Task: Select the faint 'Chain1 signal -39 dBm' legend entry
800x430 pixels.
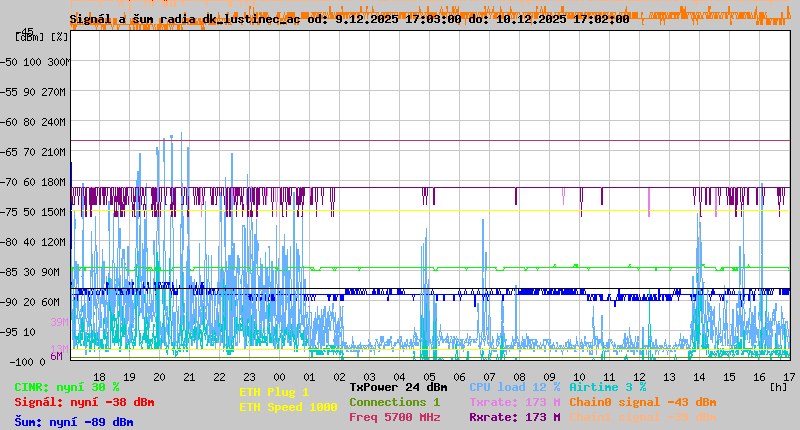Action: (x=643, y=417)
